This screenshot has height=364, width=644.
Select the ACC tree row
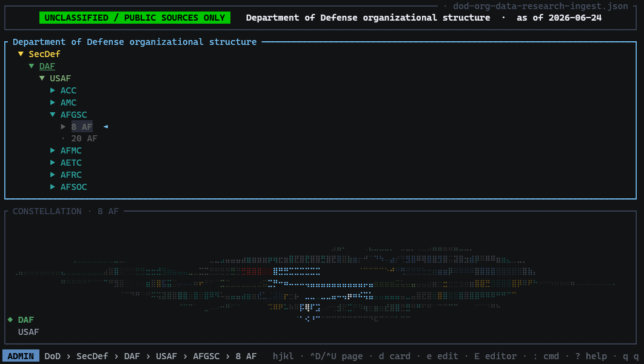[x=69, y=90]
